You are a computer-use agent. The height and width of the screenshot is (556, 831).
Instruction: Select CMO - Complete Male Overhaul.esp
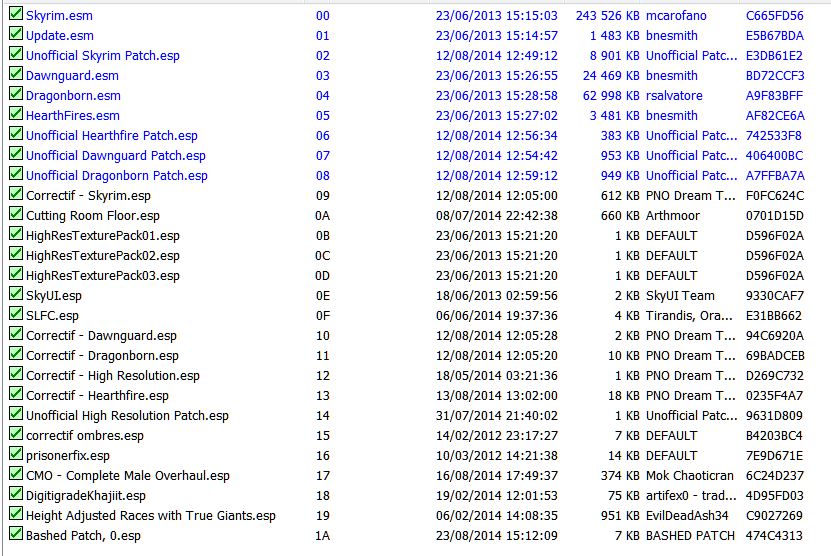[x=128, y=476]
